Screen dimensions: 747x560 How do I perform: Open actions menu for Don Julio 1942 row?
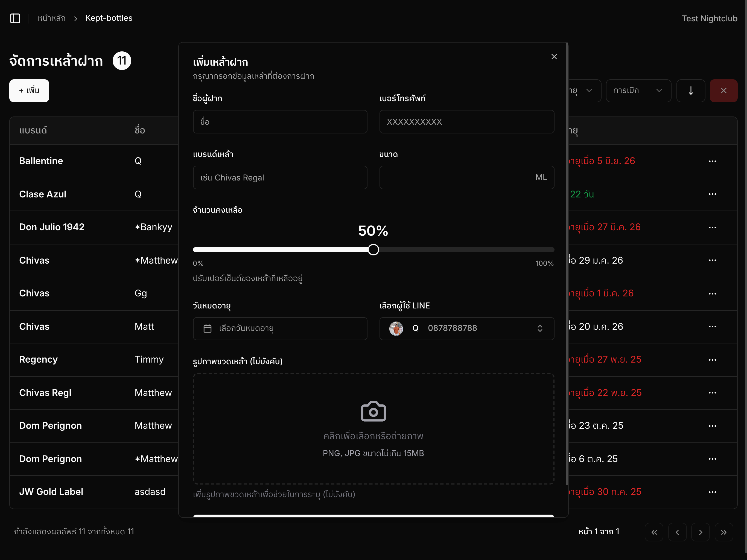712,227
